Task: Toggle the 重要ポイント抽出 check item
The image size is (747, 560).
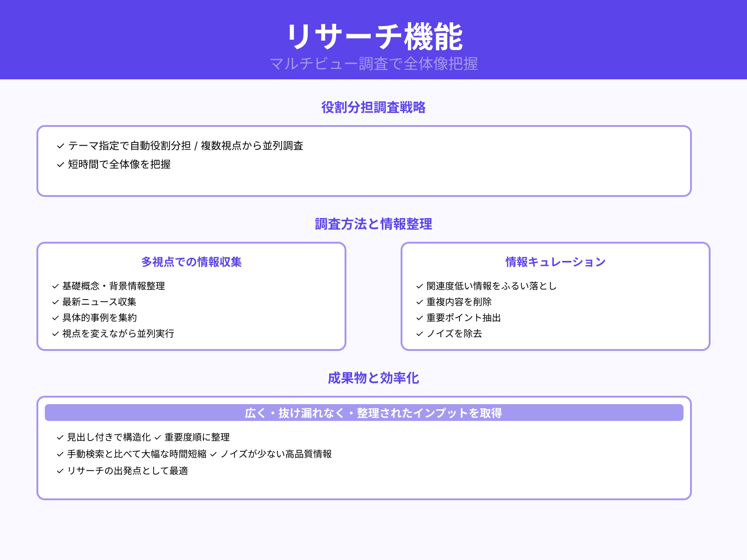Action: pyautogui.click(x=418, y=318)
